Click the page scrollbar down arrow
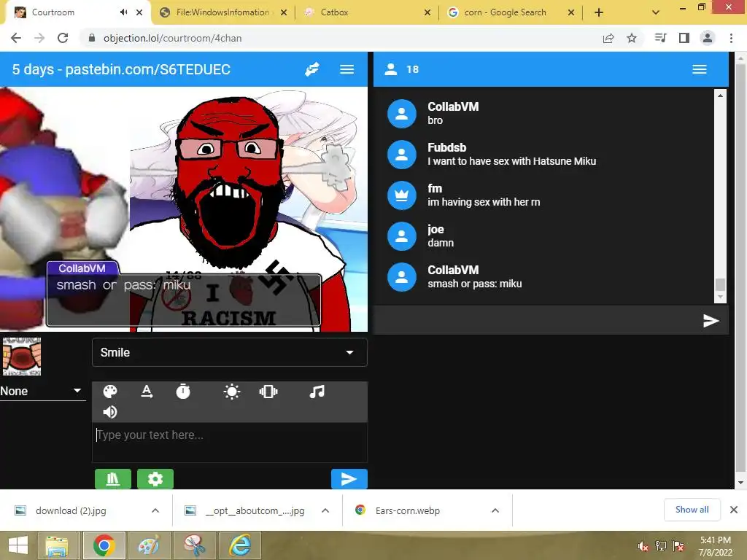The image size is (747, 560). coord(741,483)
